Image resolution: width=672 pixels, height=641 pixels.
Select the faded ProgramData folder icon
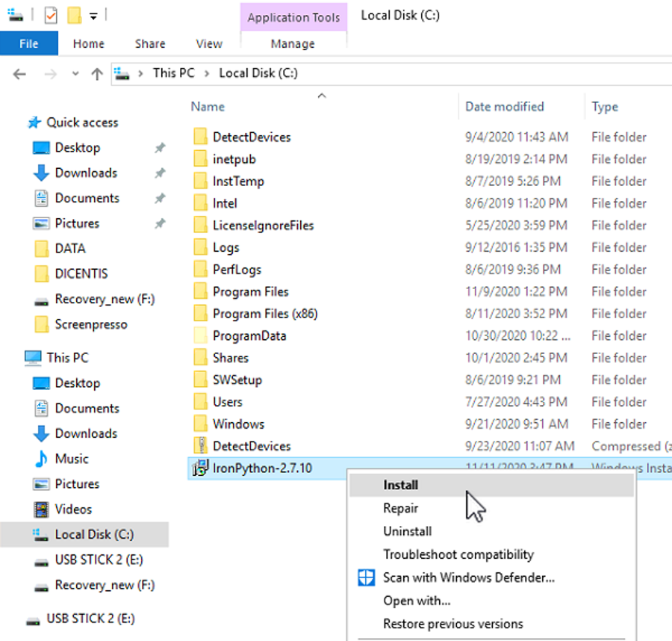pyautogui.click(x=201, y=335)
